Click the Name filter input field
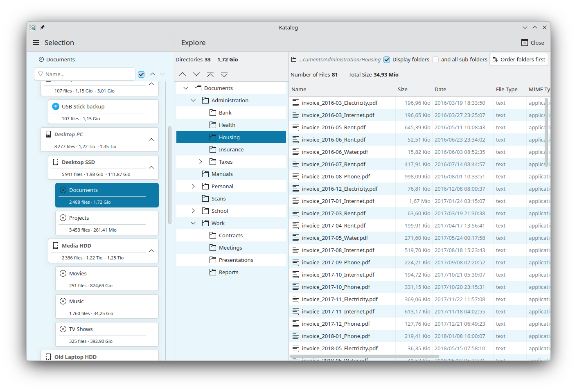 85,74
